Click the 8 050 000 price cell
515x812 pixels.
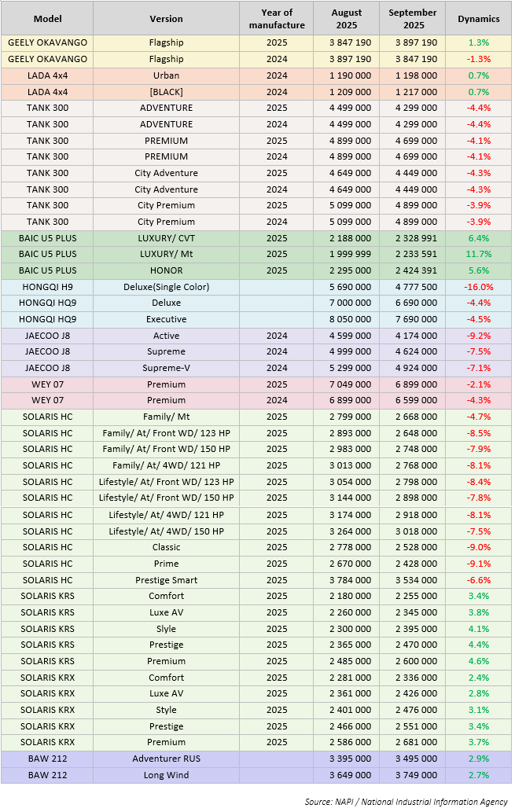[x=347, y=319]
